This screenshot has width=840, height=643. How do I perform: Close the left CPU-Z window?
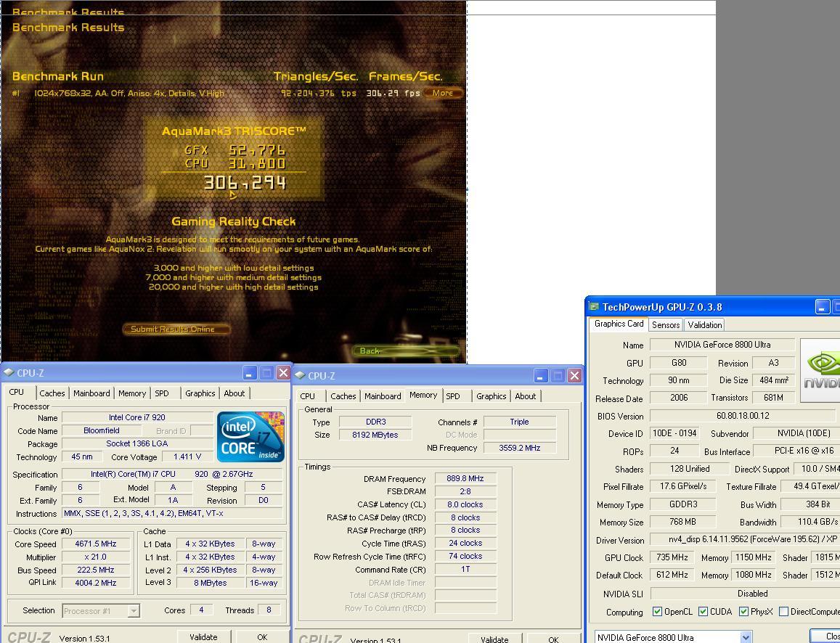pyautogui.click(x=283, y=372)
